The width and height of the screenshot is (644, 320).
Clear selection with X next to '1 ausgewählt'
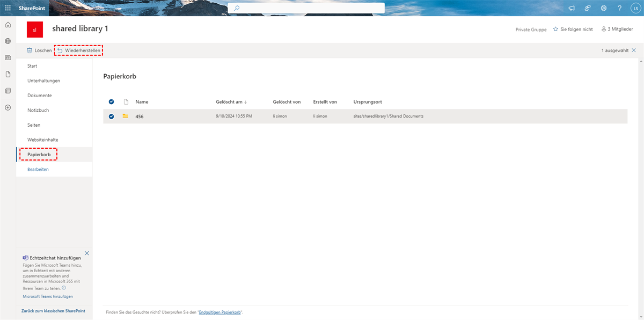tap(634, 50)
